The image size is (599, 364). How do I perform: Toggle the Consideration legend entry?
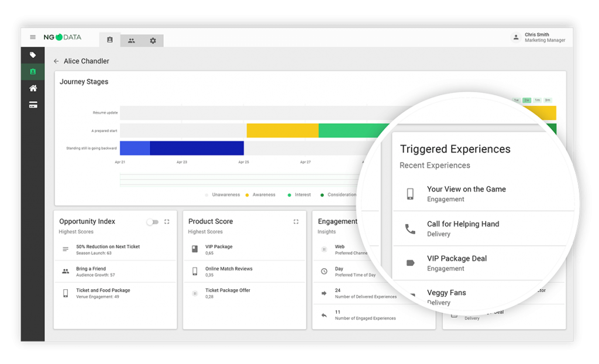(x=339, y=195)
